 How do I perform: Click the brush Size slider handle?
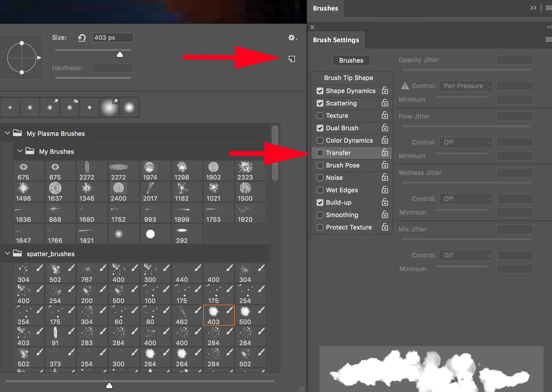(x=120, y=55)
